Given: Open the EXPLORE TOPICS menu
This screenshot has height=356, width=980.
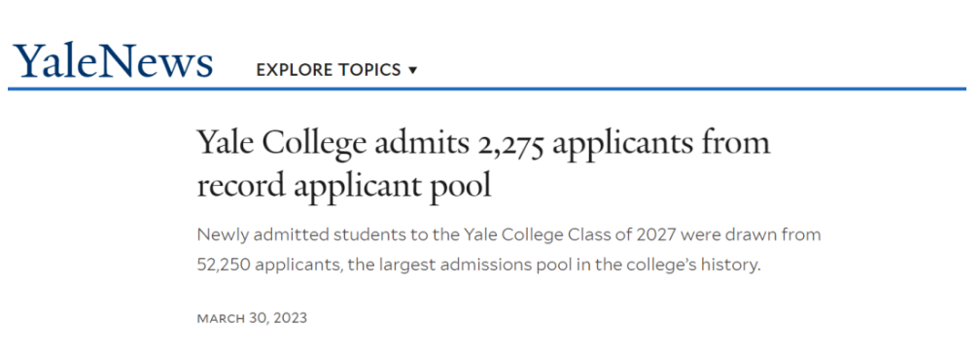Looking at the screenshot, I should (336, 70).
